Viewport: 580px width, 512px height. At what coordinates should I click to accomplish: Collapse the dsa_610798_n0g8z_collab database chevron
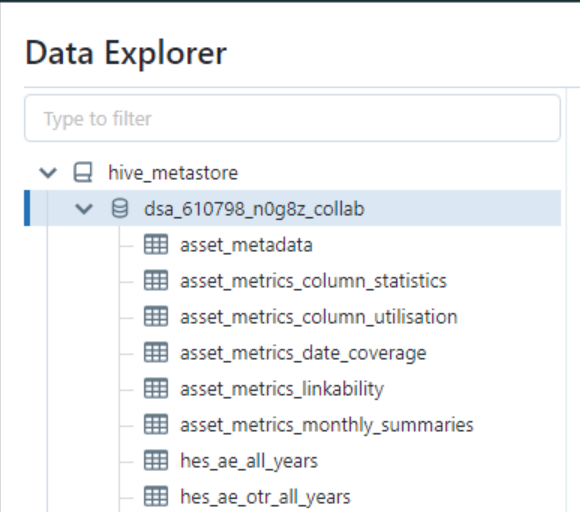[x=84, y=209]
